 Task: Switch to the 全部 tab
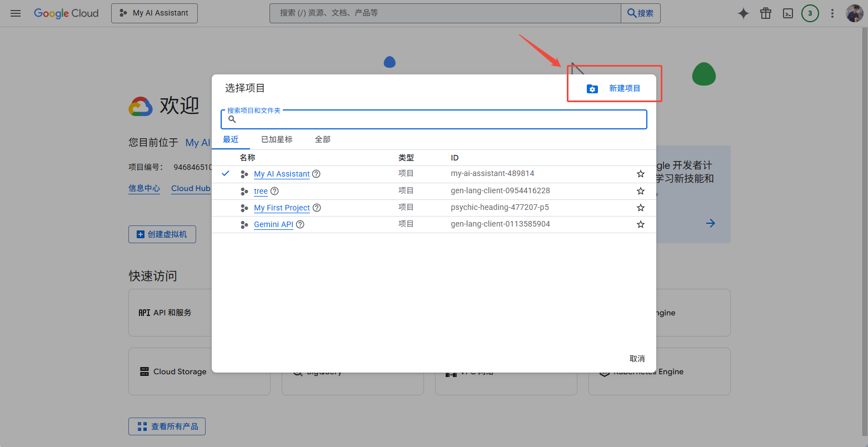[323, 139]
